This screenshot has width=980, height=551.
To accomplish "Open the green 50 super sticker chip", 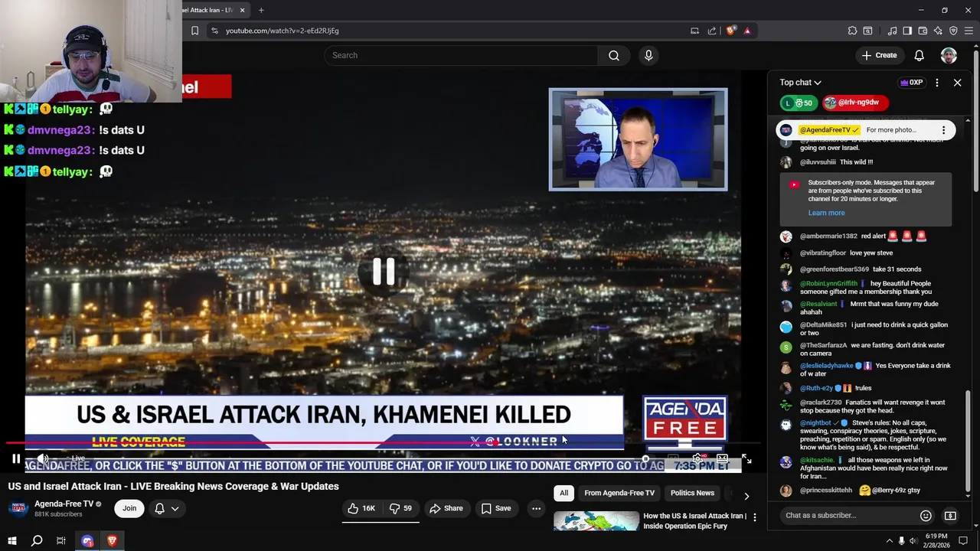I will [798, 103].
